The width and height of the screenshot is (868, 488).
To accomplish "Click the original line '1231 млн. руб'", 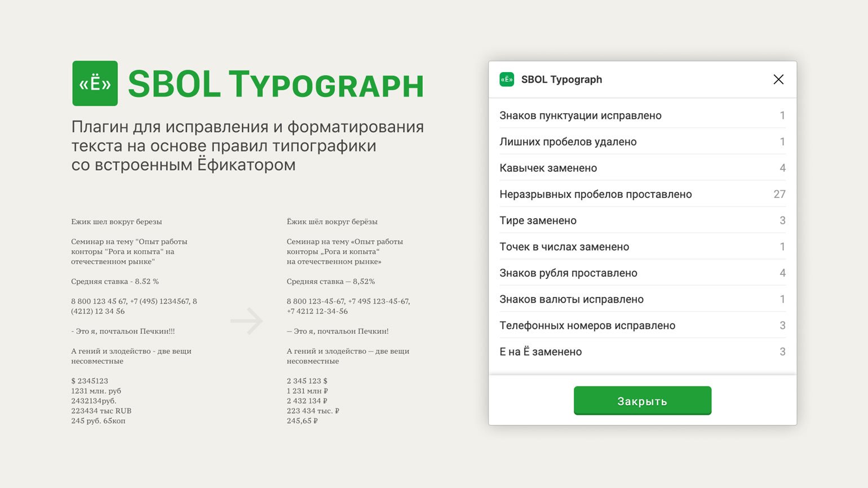I will (x=96, y=391).
